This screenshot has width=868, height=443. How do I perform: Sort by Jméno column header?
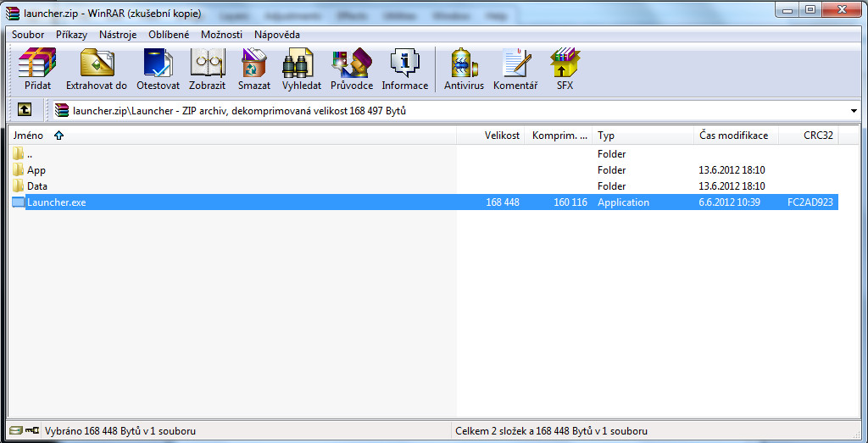click(232, 136)
